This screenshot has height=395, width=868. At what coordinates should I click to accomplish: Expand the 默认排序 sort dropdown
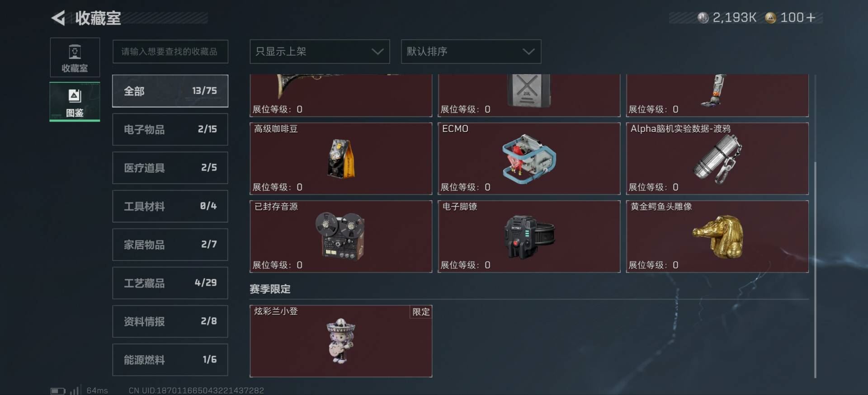click(471, 52)
